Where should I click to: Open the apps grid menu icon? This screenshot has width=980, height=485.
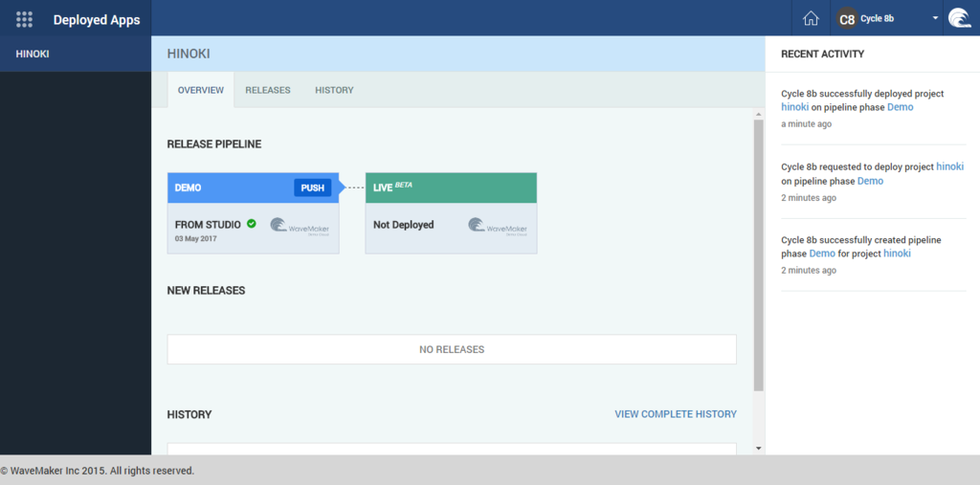point(24,19)
